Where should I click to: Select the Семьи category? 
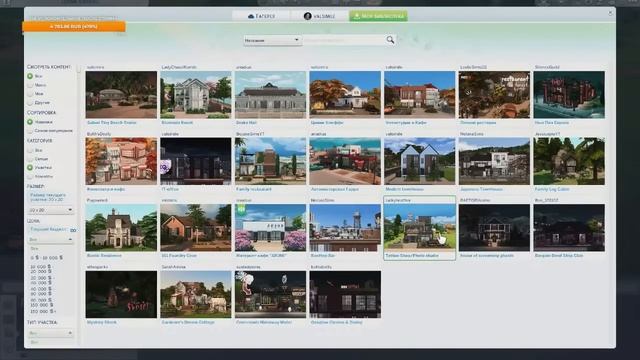(30, 159)
